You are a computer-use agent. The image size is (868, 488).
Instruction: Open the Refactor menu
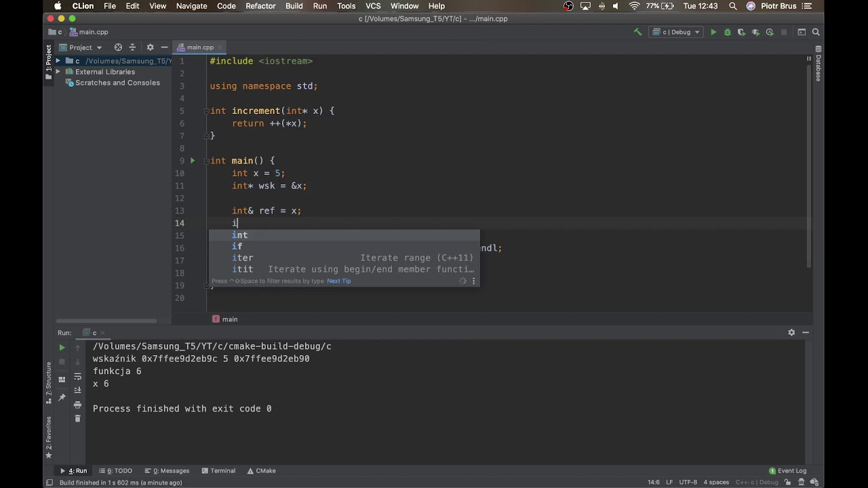260,6
